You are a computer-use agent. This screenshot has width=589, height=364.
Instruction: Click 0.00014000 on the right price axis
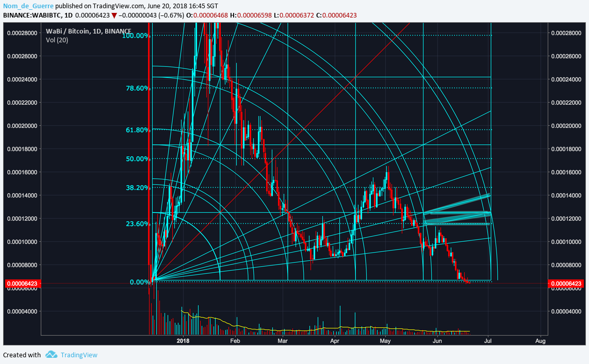coord(566,195)
